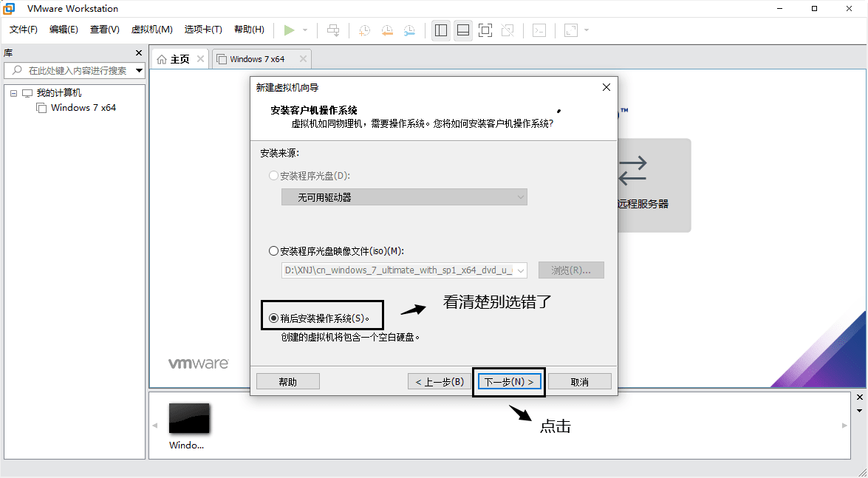Toggle the library sidebar view icon
Screen dimensions: 868x478
(441, 30)
